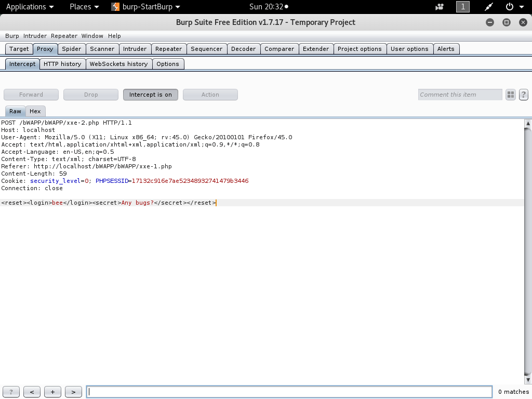This screenshot has height=399, width=532.
Task: Expand the Places menu
Action: coord(84,7)
